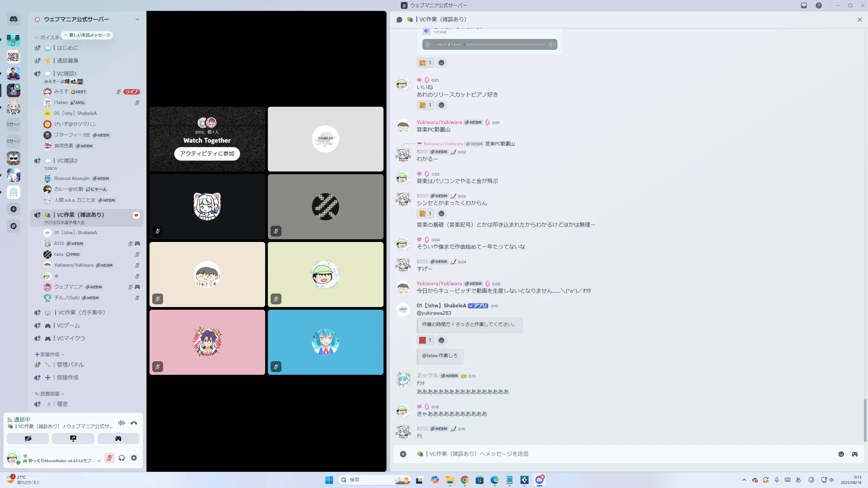This screenshot has height=488, width=868.
Task: Toggle headphone deafen
Action: (122, 458)
